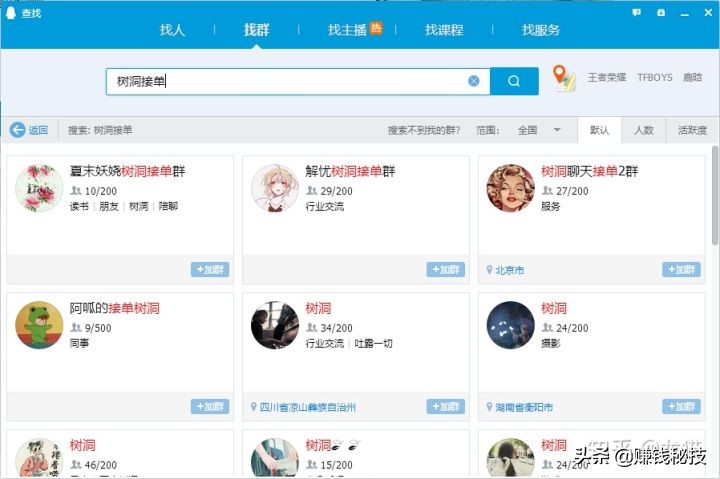
Task: Switch to 找服务 tab
Action: 540,30
